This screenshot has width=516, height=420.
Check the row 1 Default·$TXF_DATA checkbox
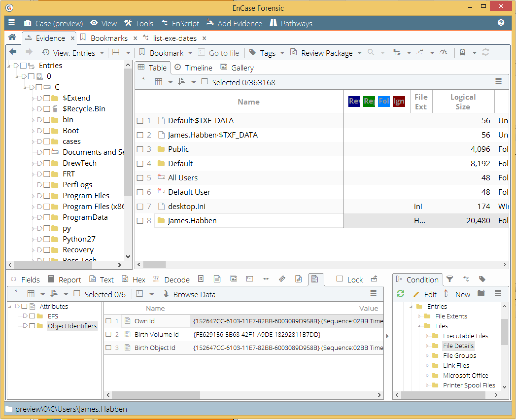140,121
